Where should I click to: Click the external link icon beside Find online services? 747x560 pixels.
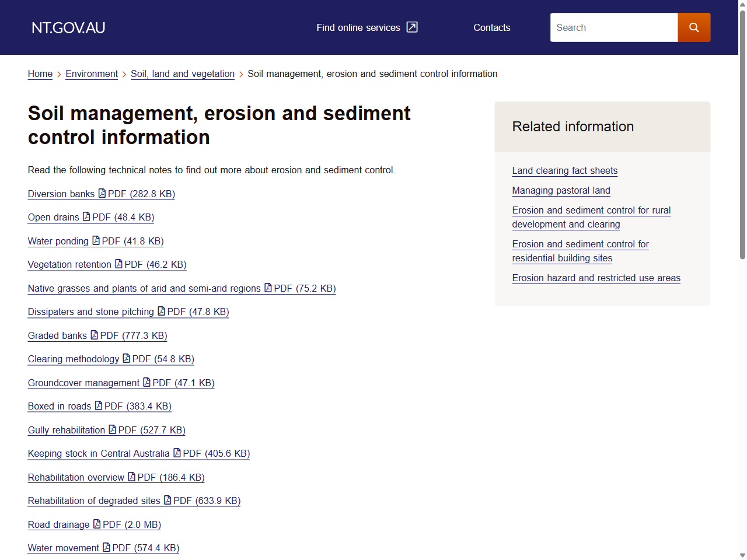[413, 27]
